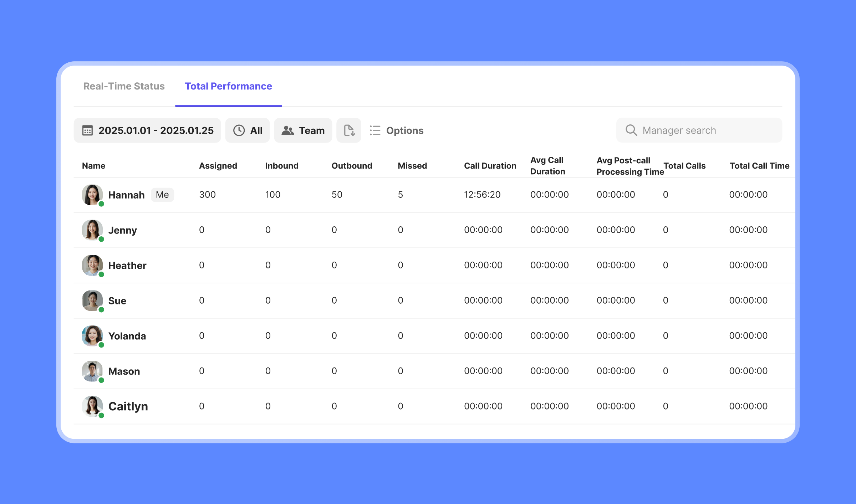Screen dimensions: 856x504
Task: Expand the Team filter selector
Action: (x=303, y=130)
